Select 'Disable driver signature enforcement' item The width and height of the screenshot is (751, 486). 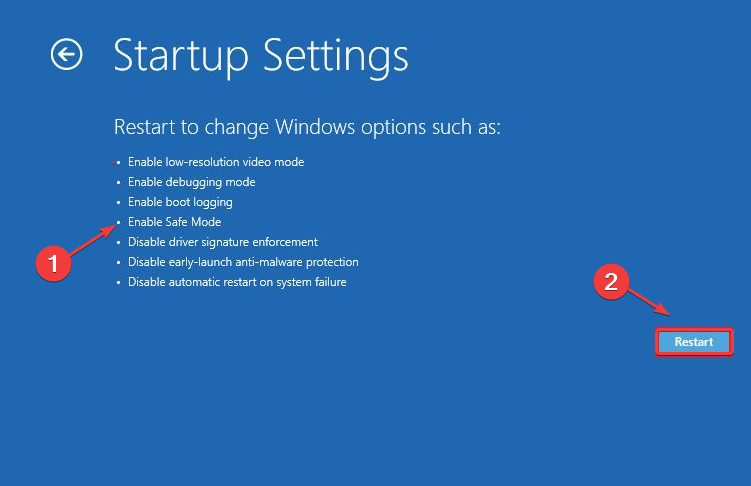coord(223,242)
